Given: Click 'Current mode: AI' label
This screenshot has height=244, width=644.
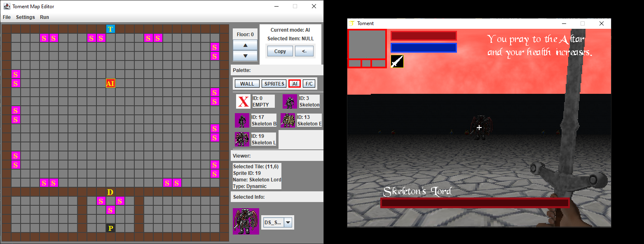Looking at the screenshot, I should [290, 30].
